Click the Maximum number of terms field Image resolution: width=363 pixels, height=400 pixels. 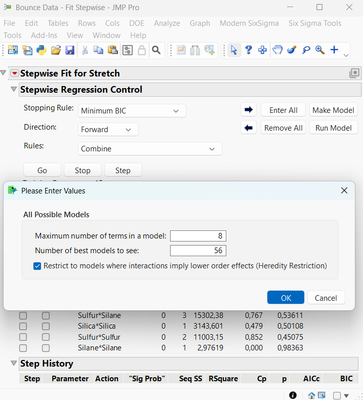coord(198,236)
